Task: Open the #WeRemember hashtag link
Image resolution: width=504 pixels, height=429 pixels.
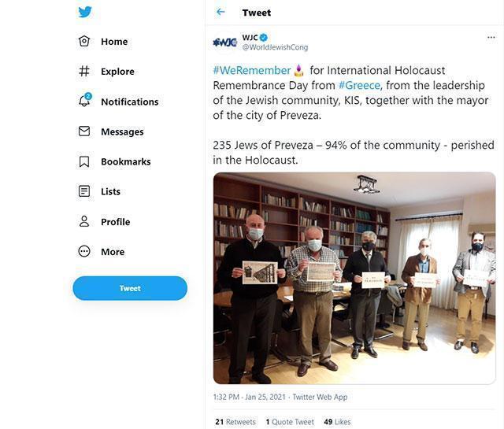Action: tap(252, 71)
